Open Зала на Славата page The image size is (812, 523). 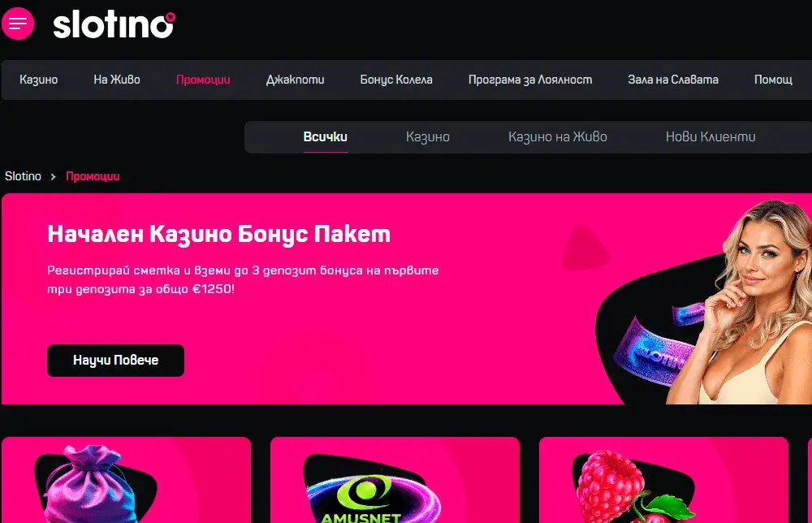click(673, 80)
